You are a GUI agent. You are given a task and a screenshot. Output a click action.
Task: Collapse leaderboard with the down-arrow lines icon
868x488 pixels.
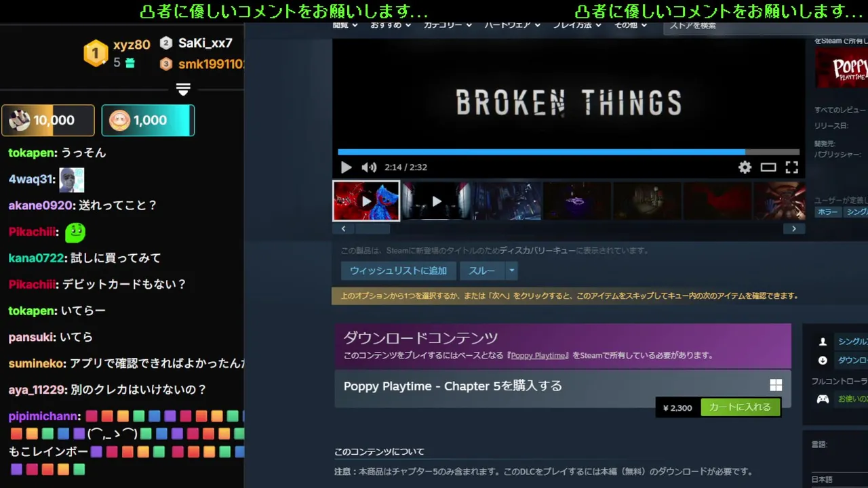183,89
